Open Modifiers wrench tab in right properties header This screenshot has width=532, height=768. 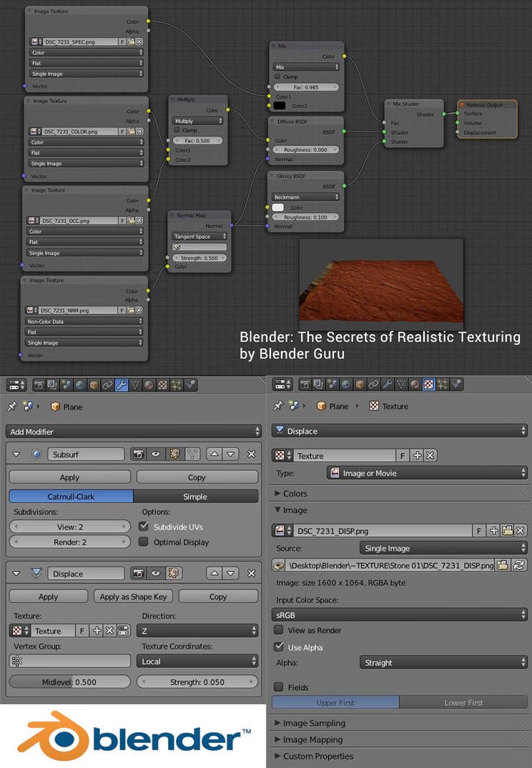click(387, 385)
